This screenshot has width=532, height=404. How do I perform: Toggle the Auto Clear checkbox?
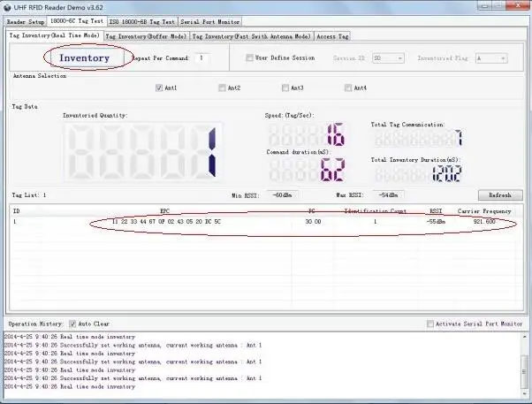(72, 324)
